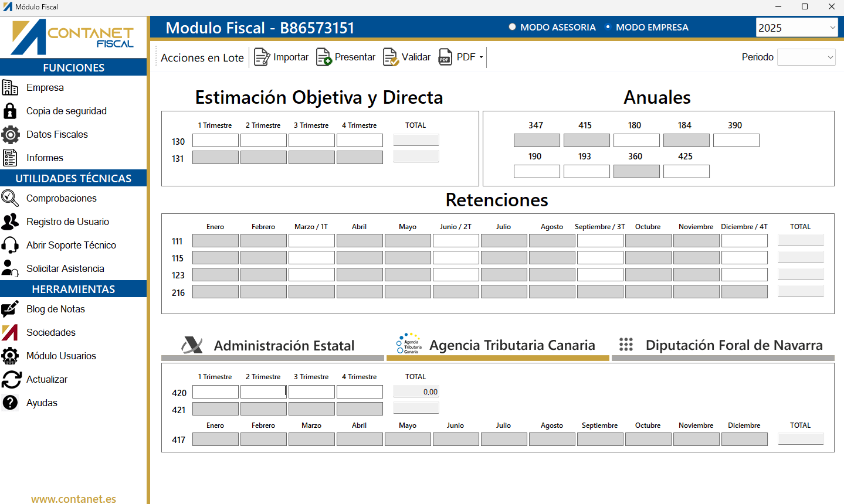Viewport: 844px width, 504px height.
Task: Click the annual 347 field
Action: (537, 141)
